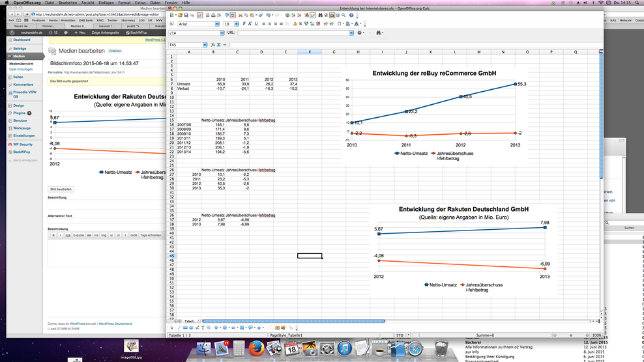Select the Line drawing tool

[179, 327]
